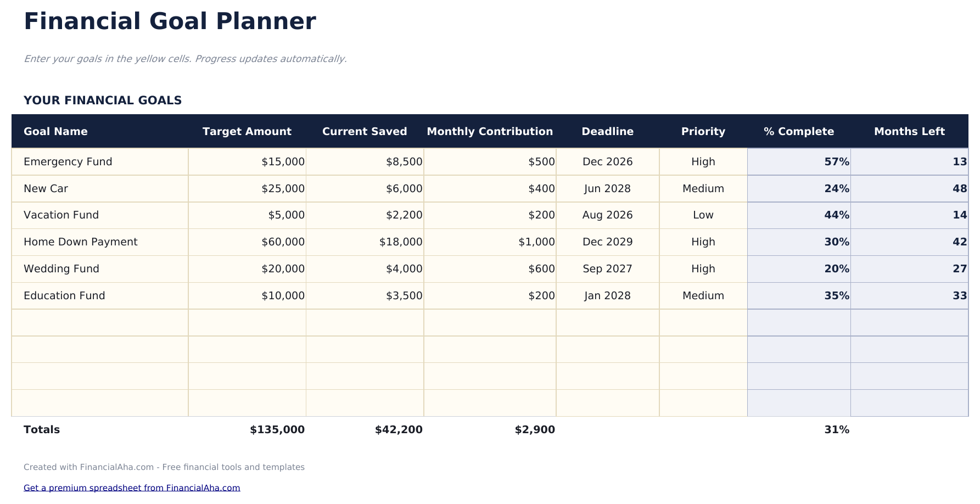
Task: Select the Emergency Fund 57% complete cell
Action: 836,162
